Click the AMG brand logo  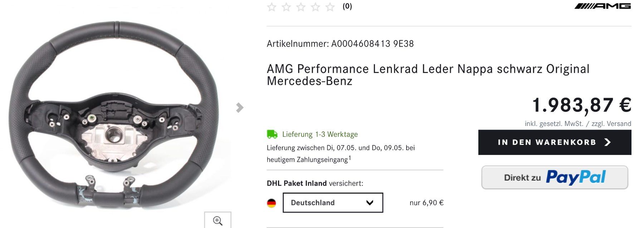pos(602,6)
